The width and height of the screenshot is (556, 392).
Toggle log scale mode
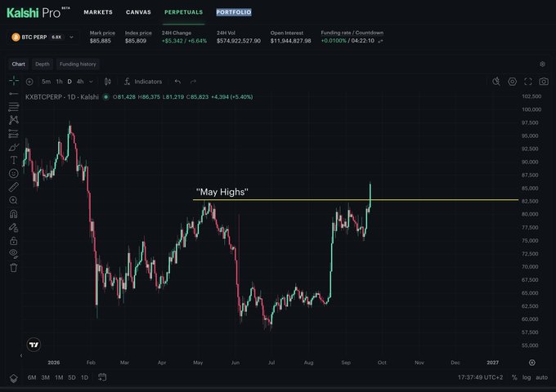click(x=527, y=377)
